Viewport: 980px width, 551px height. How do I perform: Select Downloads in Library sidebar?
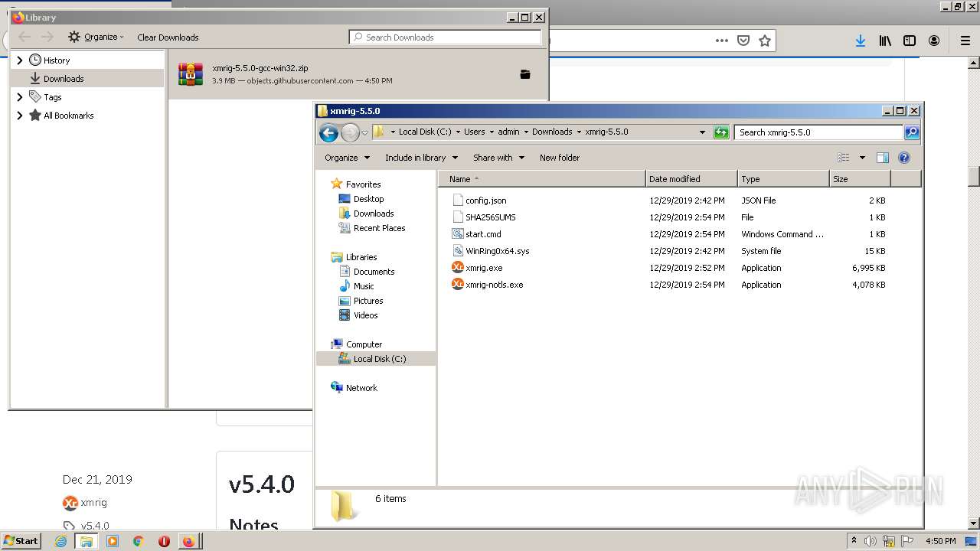88,78
